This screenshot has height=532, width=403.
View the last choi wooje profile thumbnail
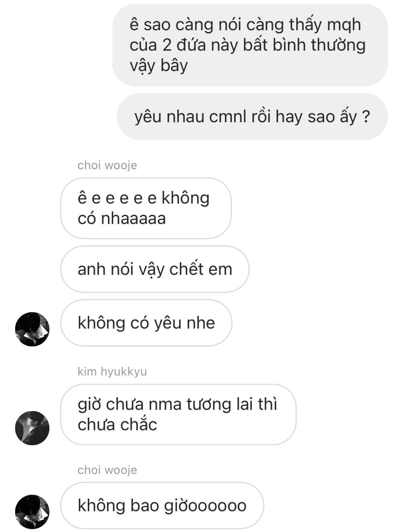pos(32,512)
